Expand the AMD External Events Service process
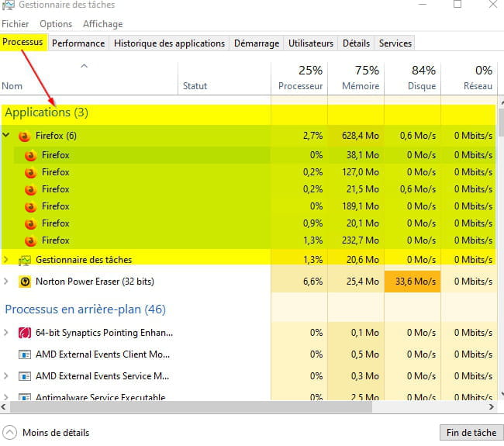 [x=5, y=375]
